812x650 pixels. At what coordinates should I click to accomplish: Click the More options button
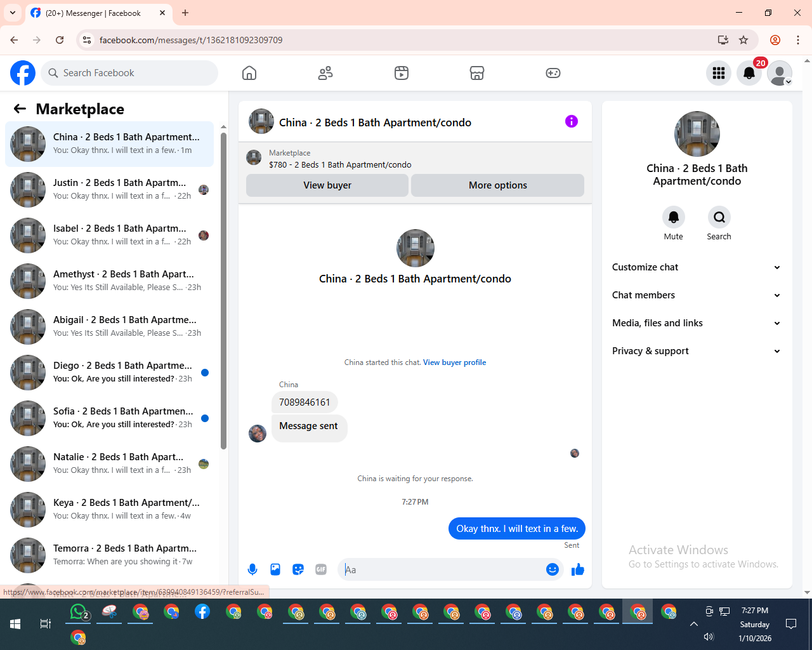tap(498, 185)
